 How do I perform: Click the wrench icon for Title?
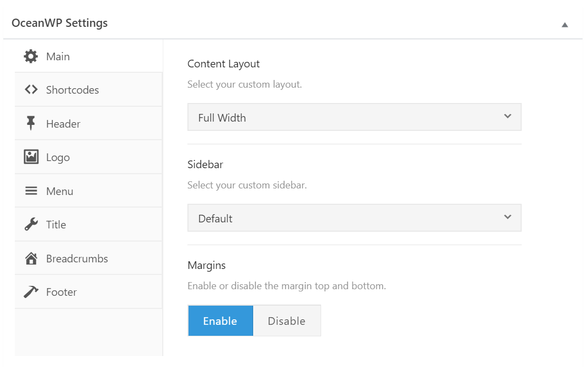pyautogui.click(x=31, y=225)
